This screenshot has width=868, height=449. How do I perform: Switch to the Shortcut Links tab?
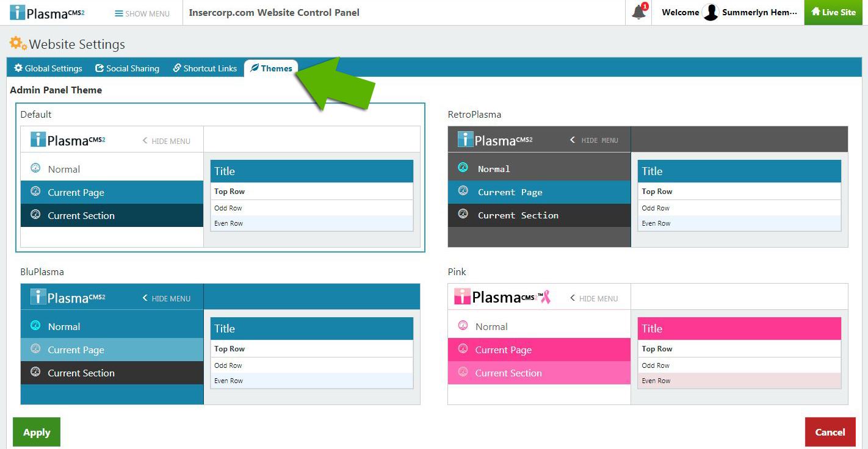pyautogui.click(x=204, y=68)
